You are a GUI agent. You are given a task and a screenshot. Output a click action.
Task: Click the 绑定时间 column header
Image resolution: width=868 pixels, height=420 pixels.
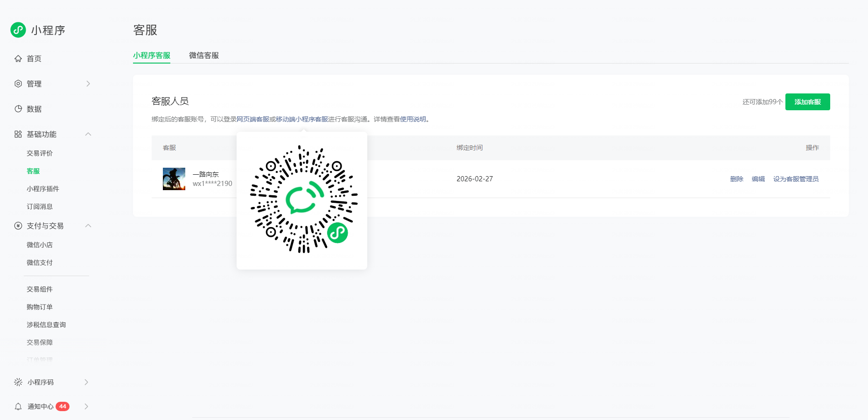469,148
